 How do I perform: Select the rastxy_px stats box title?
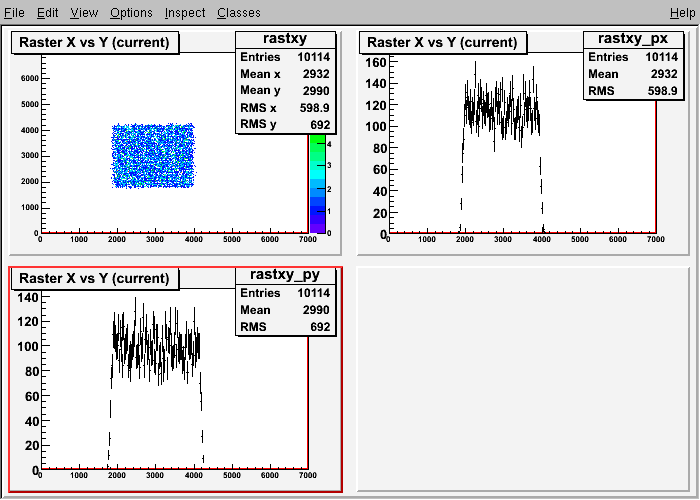pos(633,39)
